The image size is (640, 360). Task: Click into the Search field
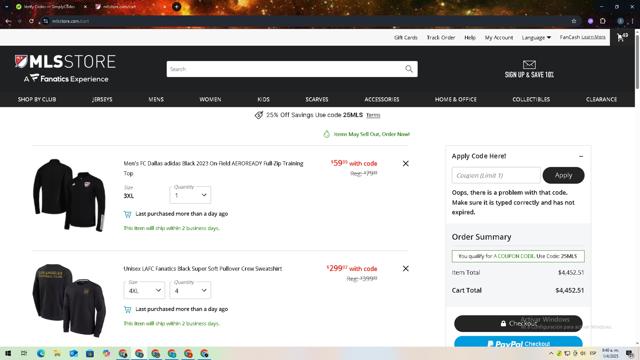point(285,69)
